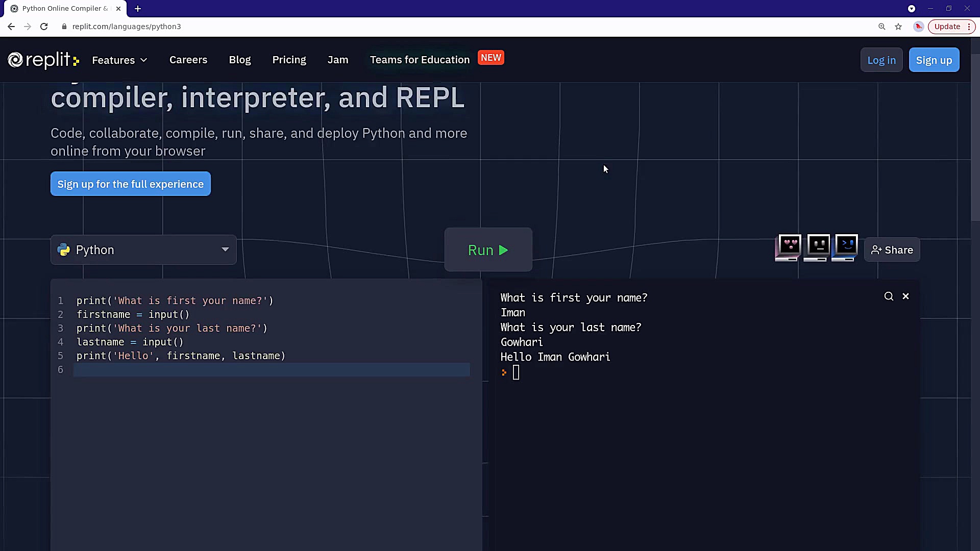This screenshot has height=551, width=980.
Task: Click the Replit logo in the header
Action: (x=43, y=60)
